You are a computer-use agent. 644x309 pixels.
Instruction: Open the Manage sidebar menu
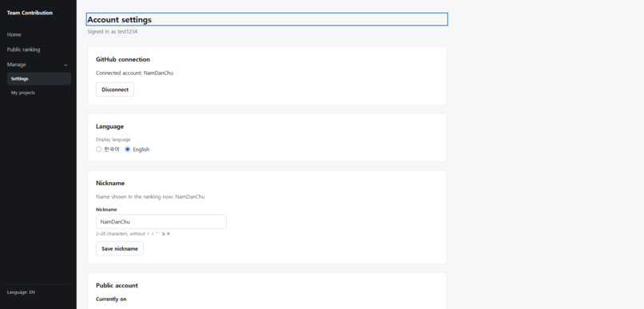(38, 65)
